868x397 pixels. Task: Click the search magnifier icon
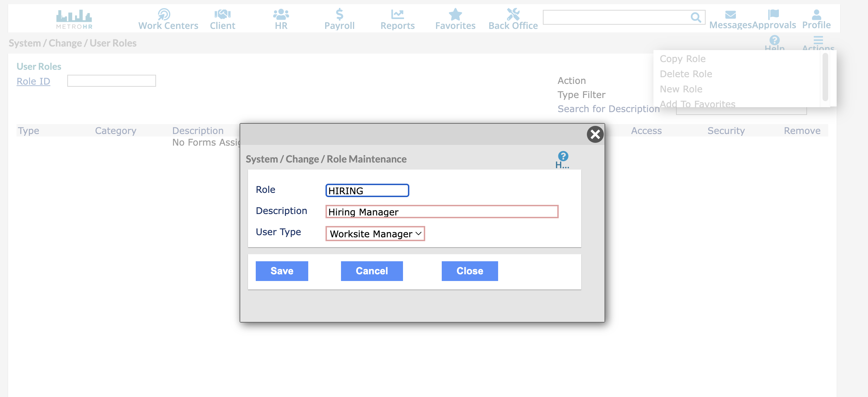pyautogui.click(x=695, y=17)
